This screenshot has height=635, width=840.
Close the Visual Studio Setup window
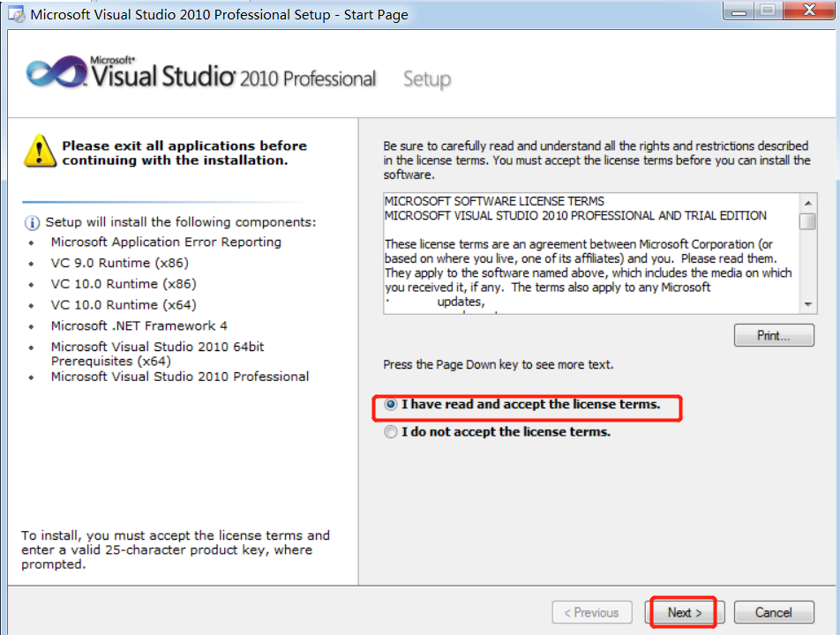click(x=806, y=11)
